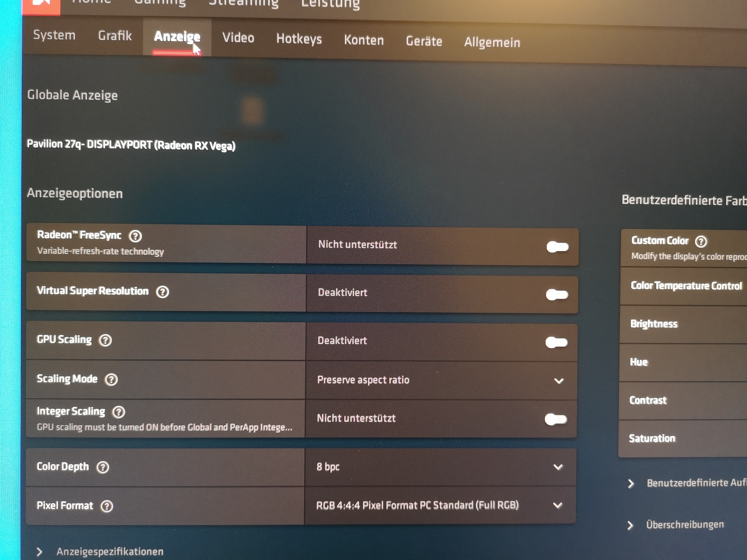Turn on the GPU Scaling switch

coord(556,342)
